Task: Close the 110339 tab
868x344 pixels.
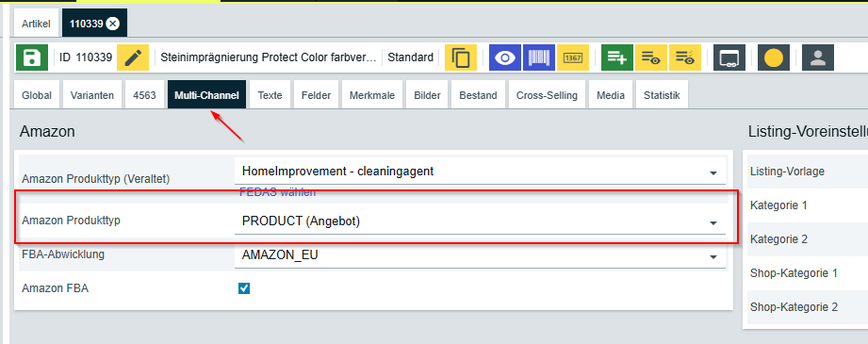Action: click(x=112, y=24)
